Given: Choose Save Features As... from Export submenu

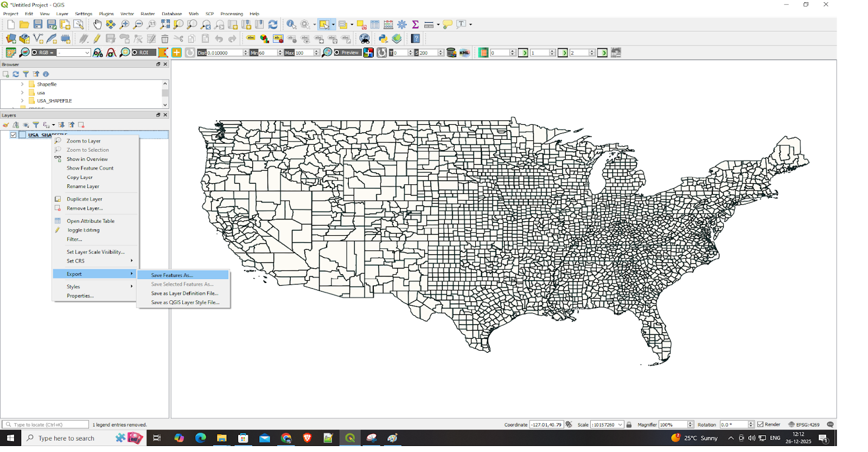Looking at the screenshot, I should click(172, 275).
